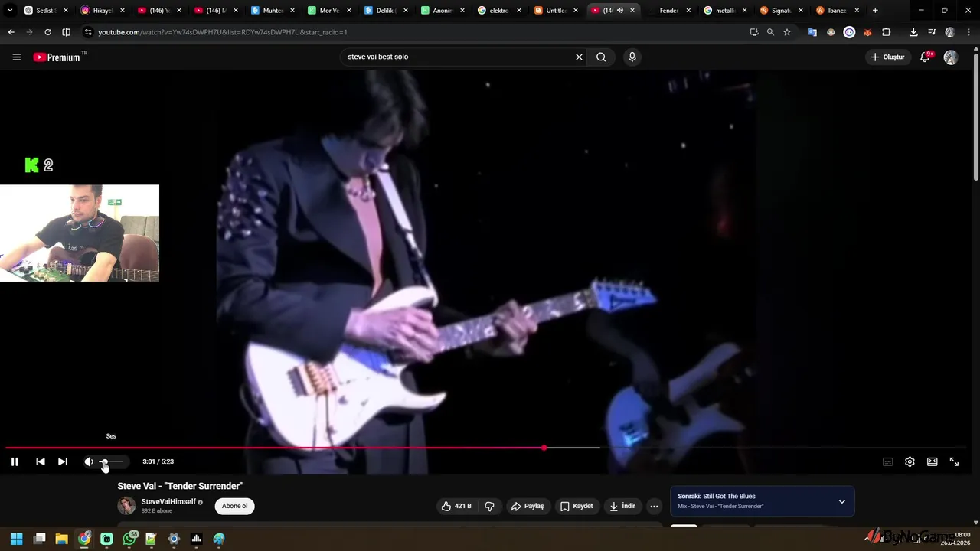Adjust the player volume slider
This screenshot has width=980, height=551.
(111, 461)
